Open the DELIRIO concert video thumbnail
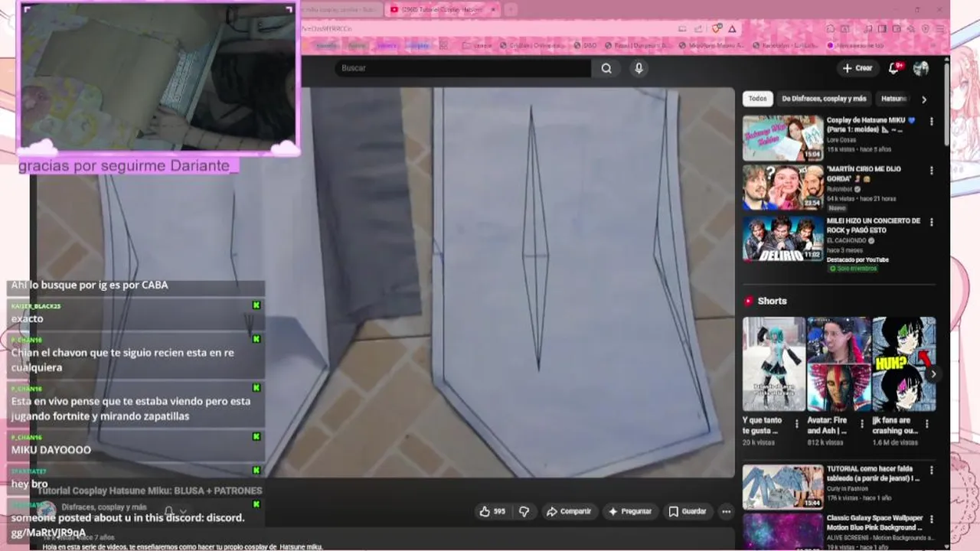 point(782,239)
